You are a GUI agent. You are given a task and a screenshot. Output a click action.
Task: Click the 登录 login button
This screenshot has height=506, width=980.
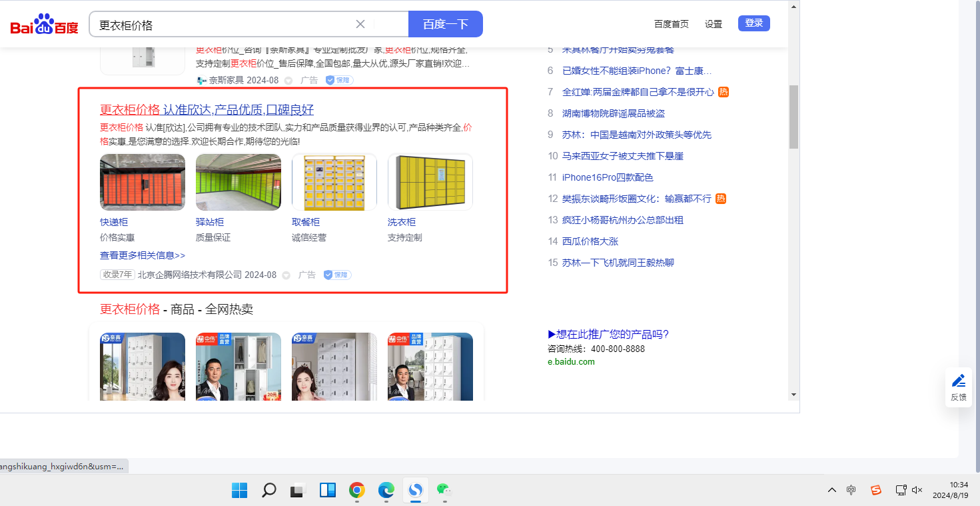pos(754,23)
